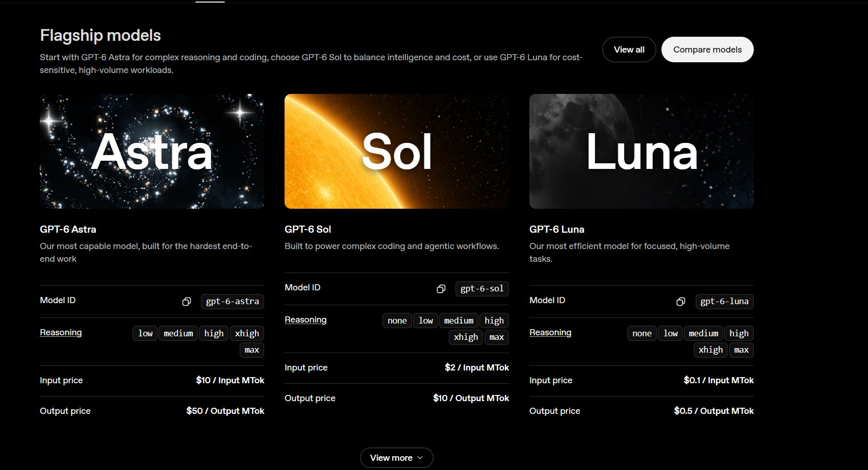Open the Sol sun thumbnail

pos(397,151)
